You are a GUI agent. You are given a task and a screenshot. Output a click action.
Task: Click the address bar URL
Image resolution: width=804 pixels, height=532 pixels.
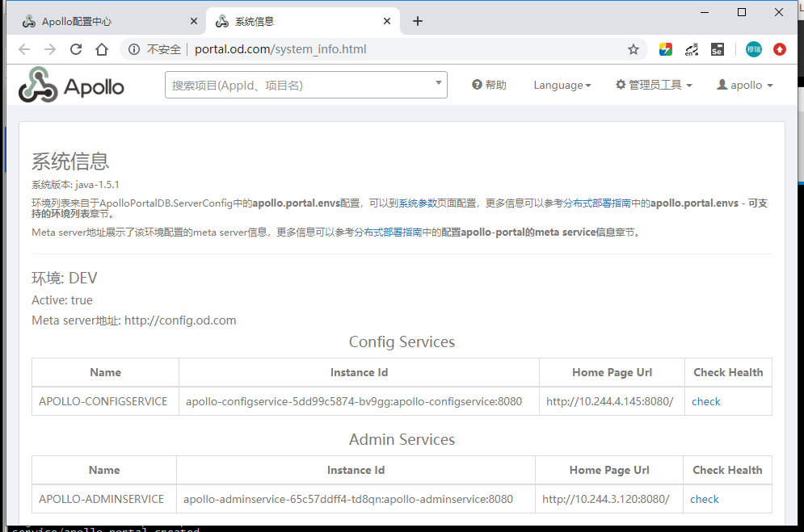point(280,49)
